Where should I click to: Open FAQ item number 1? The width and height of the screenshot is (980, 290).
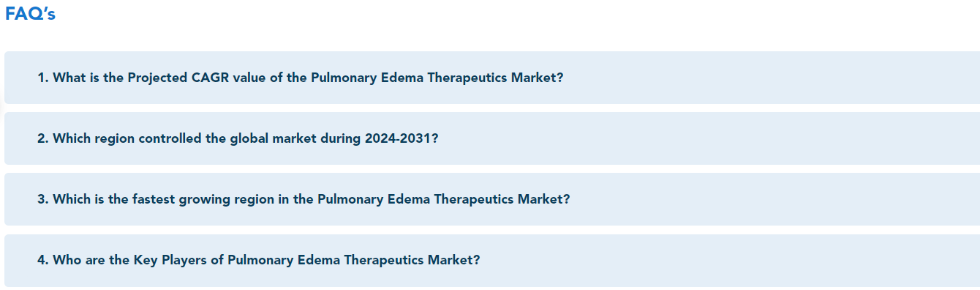point(491,78)
